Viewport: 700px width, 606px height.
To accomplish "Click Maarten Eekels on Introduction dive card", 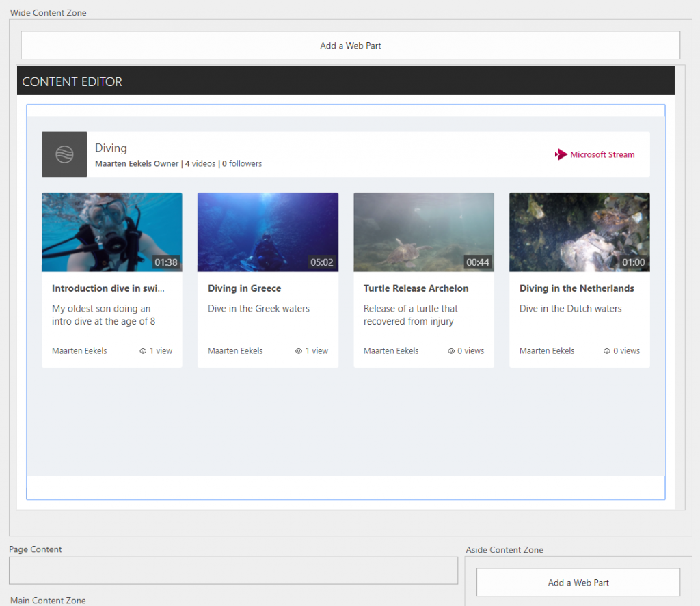I will point(79,351).
